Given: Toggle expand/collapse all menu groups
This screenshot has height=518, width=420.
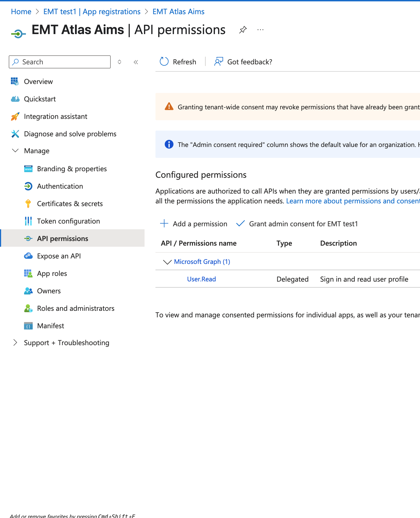Looking at the screenshot, I should (x=119, y=62).
